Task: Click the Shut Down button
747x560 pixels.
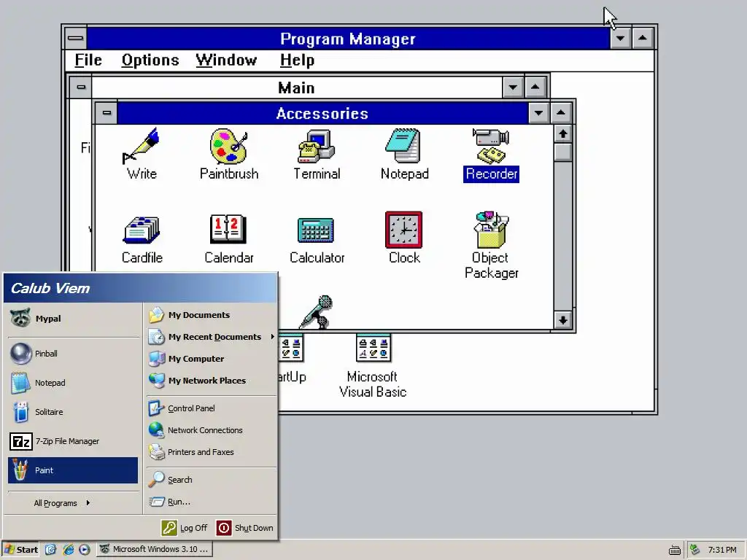Action: (245, 528)
